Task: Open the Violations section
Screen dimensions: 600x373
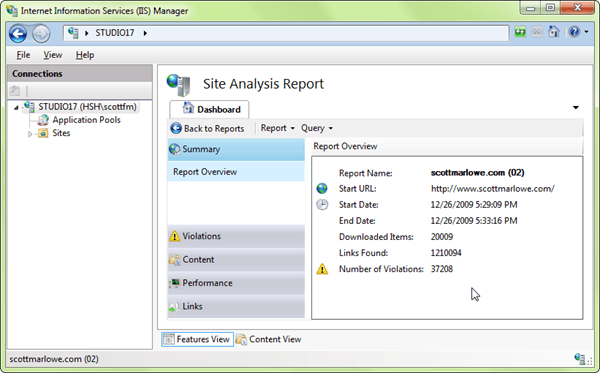Action: pyautogui.click(x=236, y=236)
